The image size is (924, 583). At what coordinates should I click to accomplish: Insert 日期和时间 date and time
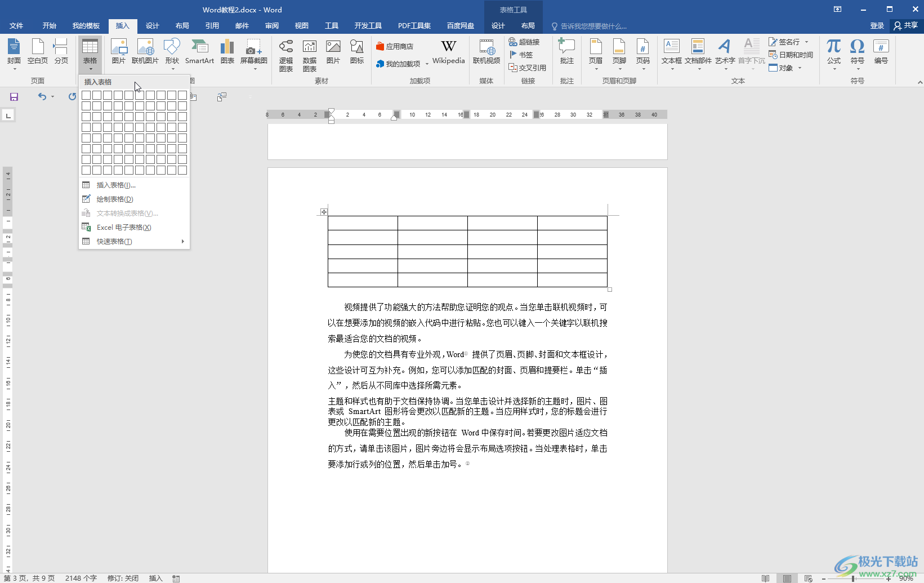[791, 55]
